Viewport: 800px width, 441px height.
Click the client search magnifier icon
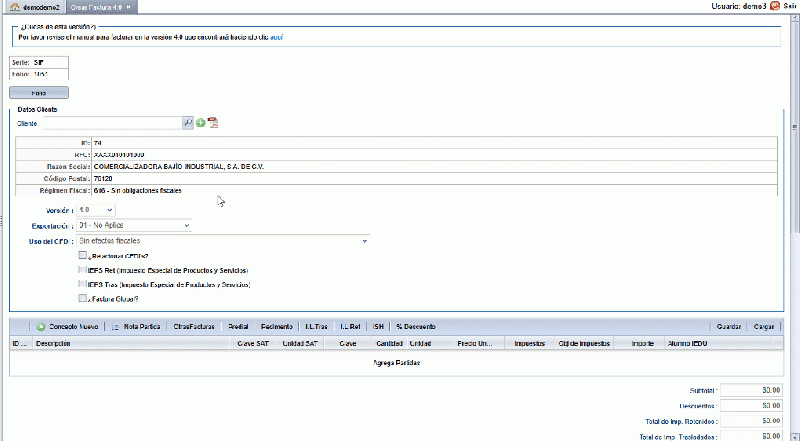[188, 123]
